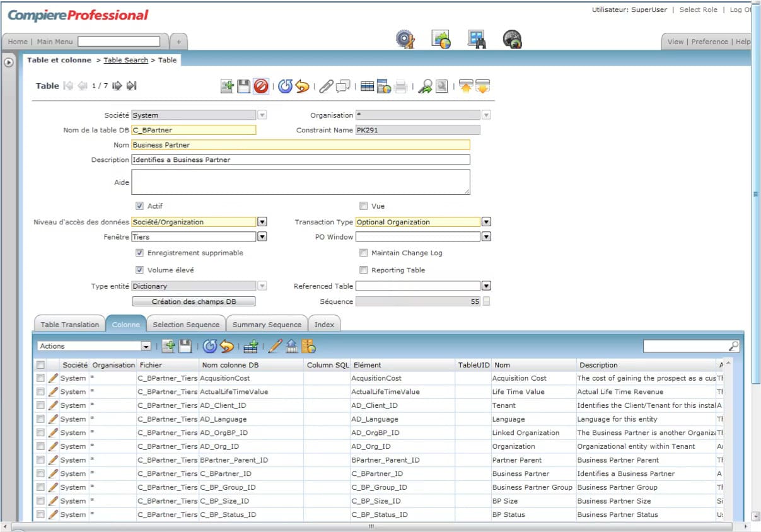Enable the Maintain Change Log checkbox
Screen dimensions: 761x532
[363, 253]
